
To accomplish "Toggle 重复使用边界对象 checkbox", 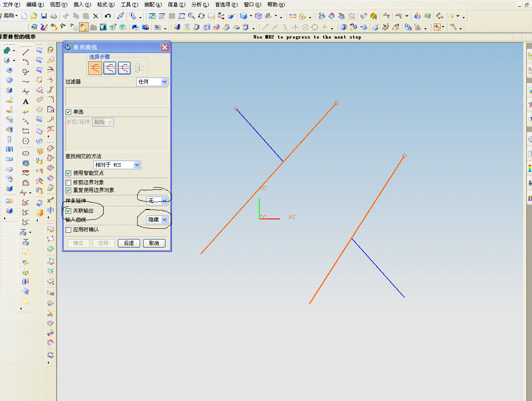I will coord(68,190).
